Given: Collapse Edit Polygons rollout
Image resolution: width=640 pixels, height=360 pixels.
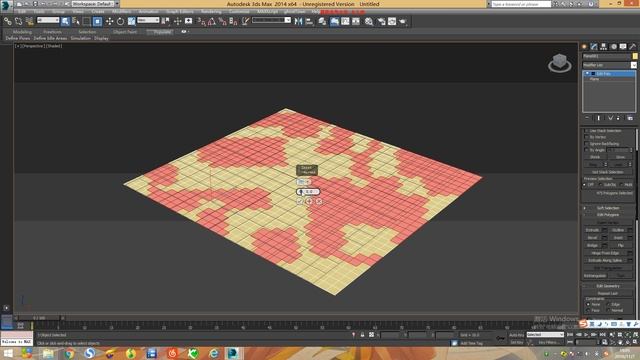Looking at the screenshot, I should 608,215.
